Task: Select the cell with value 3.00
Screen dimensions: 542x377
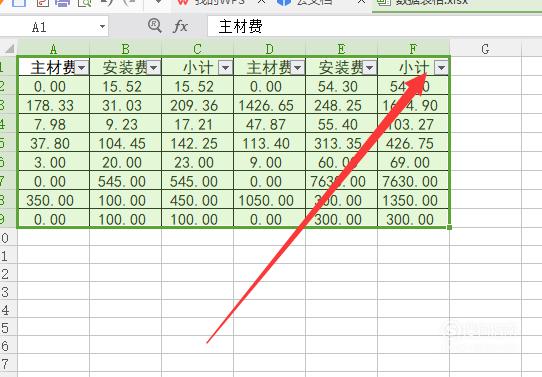Action: click(54, 162)
